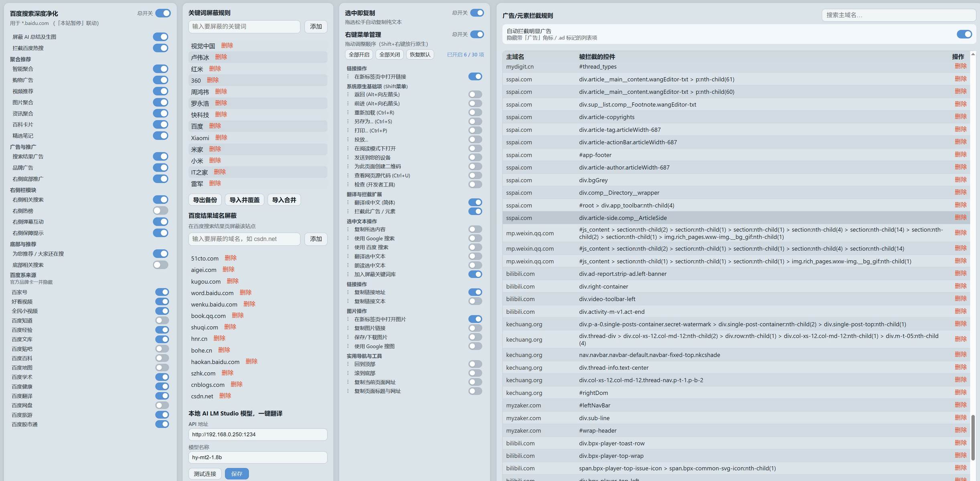Image resolution: width=980 pixels, height=481 pixels.
Task: Click the 已开启 6 / 30 项 counter
Action: (466, 55)
